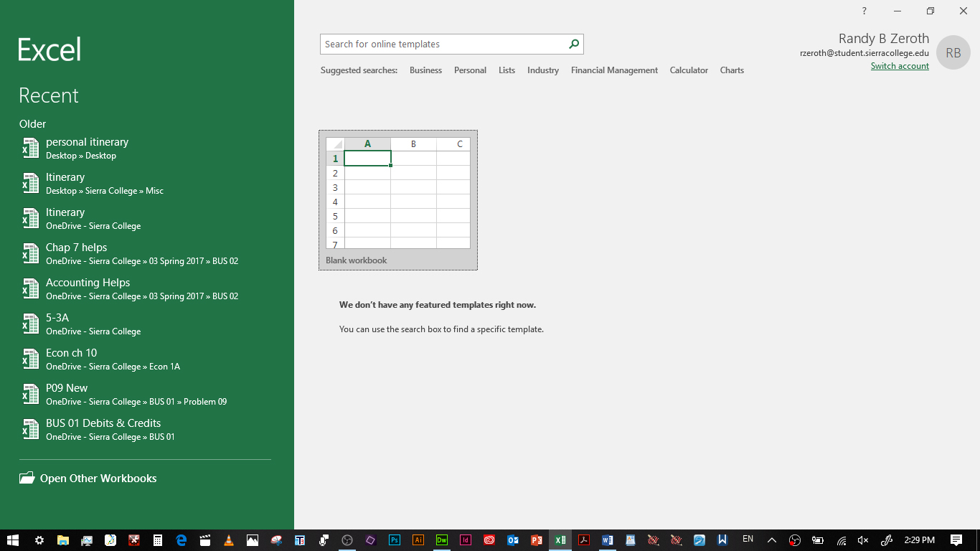Open Wi-Fi network tray icon

(x=842, y=540)
